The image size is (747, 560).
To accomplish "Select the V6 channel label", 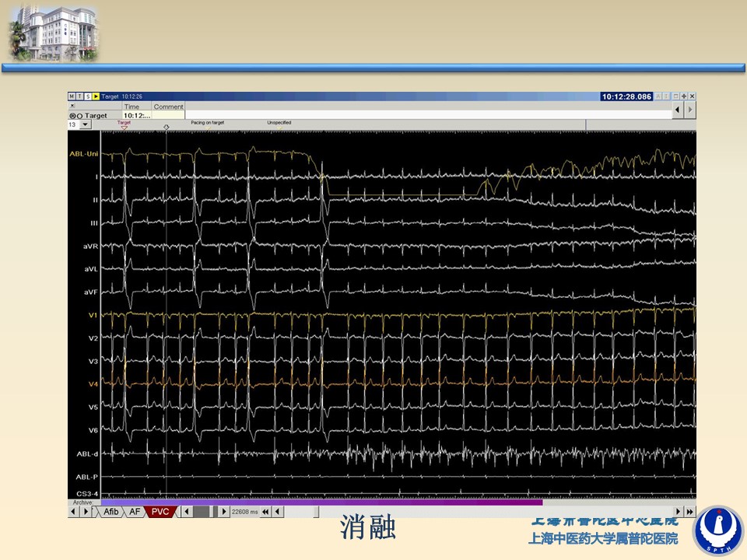I will point(93,430).
